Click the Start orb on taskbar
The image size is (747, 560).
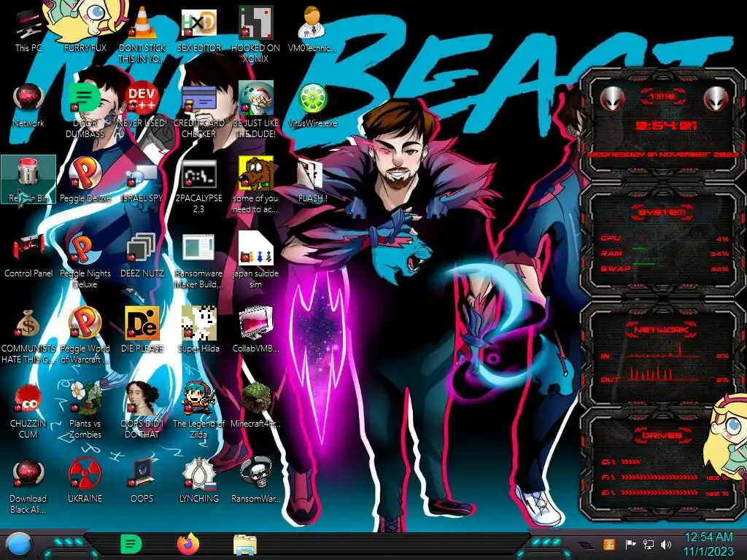(18, 545)
